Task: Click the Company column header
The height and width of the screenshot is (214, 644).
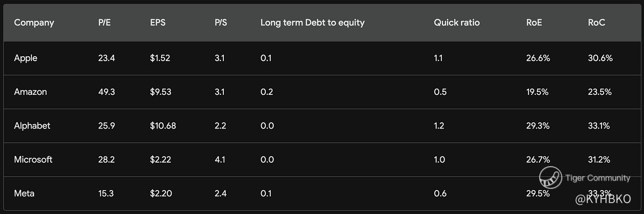Action: [x=34, y=23]
